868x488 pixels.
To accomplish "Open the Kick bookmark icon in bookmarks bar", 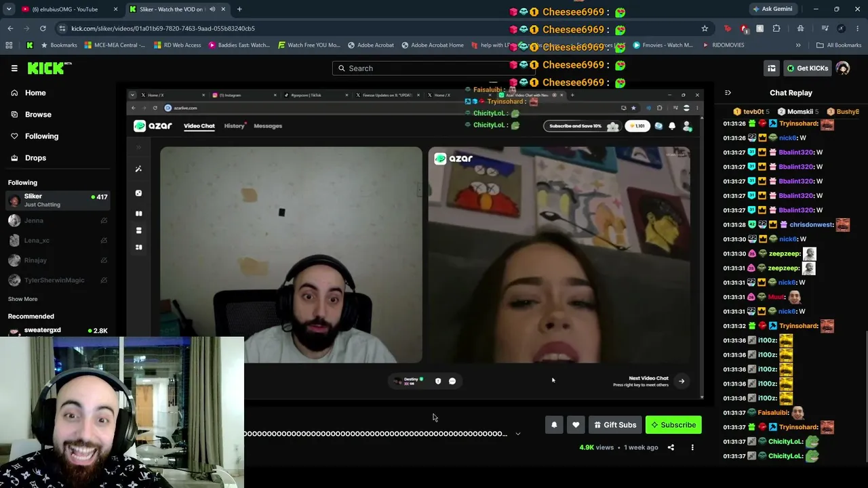I will click(30, 45).
